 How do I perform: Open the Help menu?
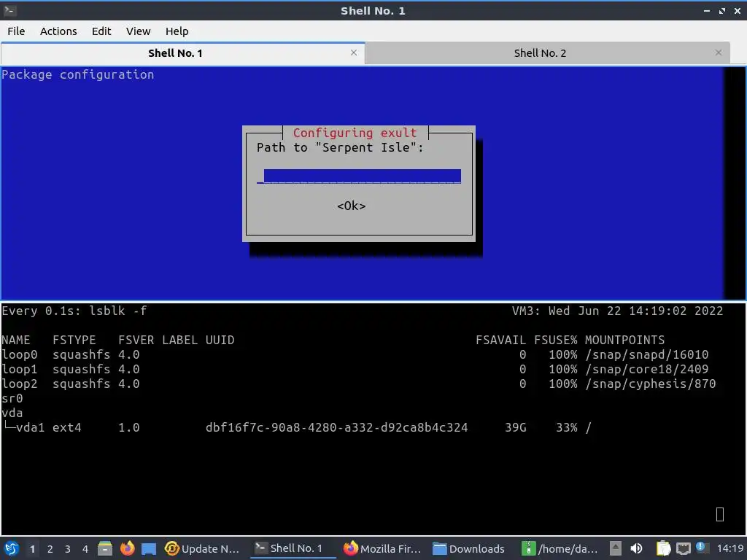[x=177, y=31]
